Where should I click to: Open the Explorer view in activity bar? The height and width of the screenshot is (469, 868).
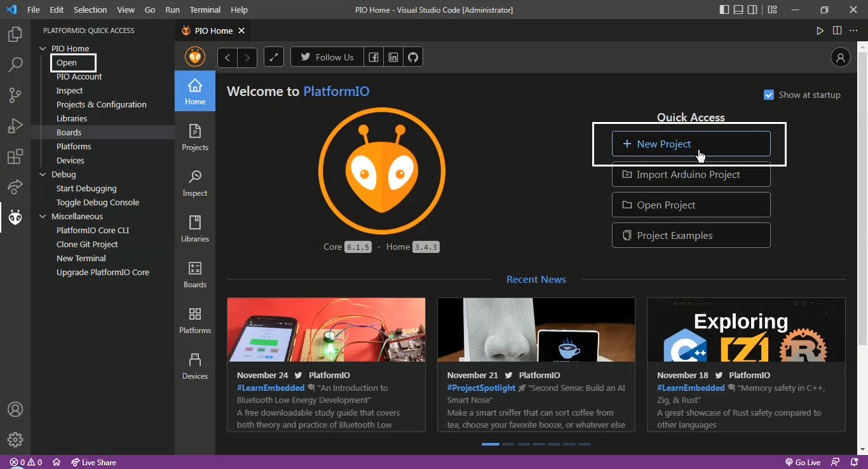[15, 34]
